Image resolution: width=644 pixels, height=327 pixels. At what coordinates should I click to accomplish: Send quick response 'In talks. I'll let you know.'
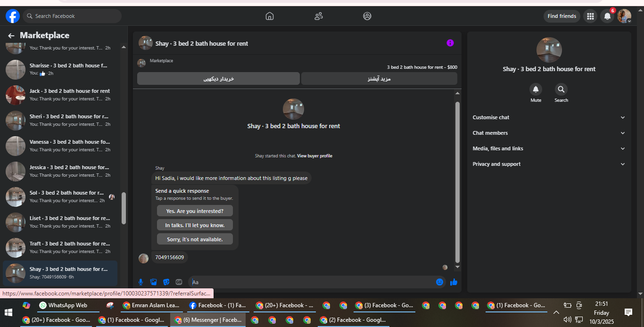click(195, 225)
